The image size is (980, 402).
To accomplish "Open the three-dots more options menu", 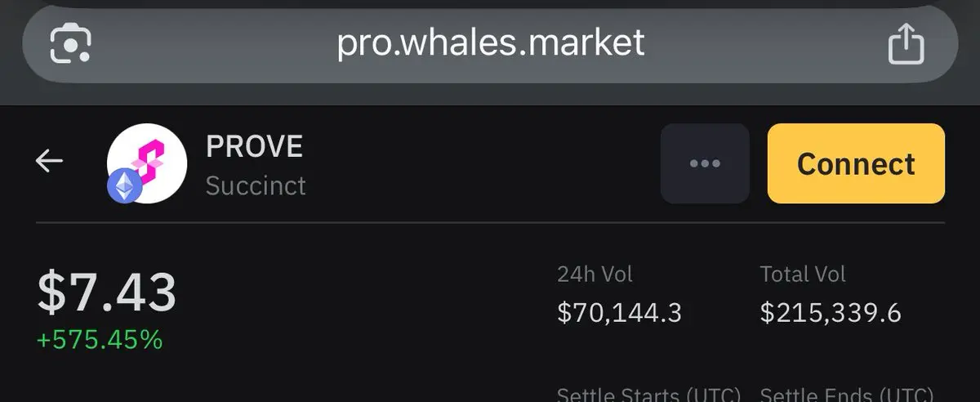I will point(705,163).
